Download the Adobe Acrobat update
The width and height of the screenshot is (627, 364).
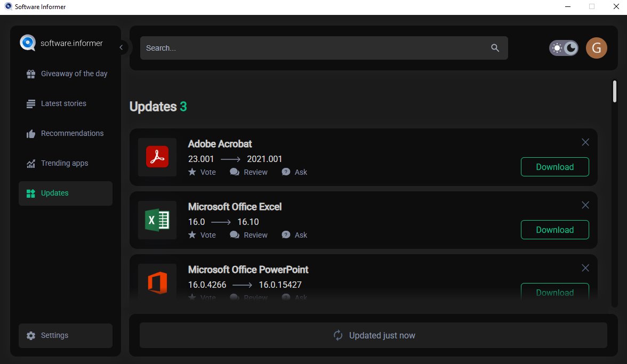[x=554, y=167]
